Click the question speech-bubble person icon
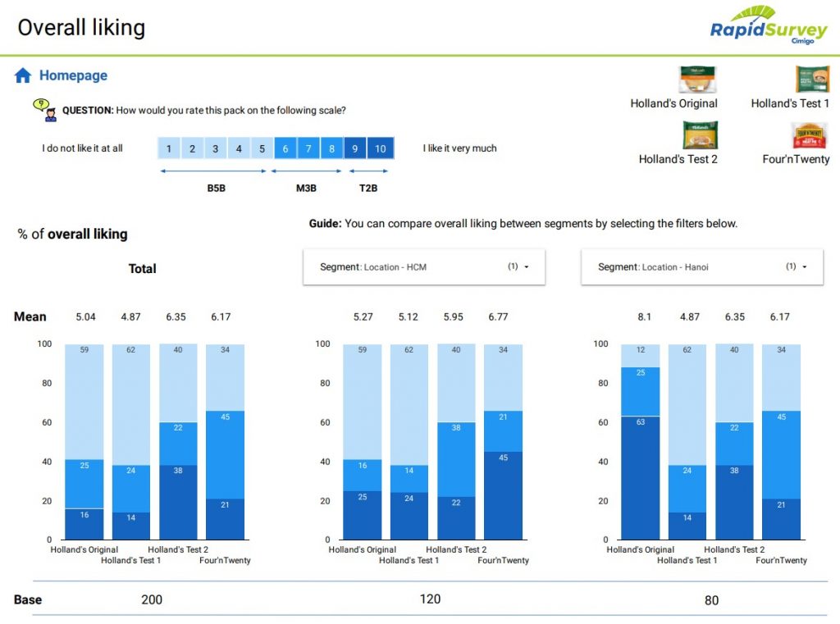 tap(45, 111)
